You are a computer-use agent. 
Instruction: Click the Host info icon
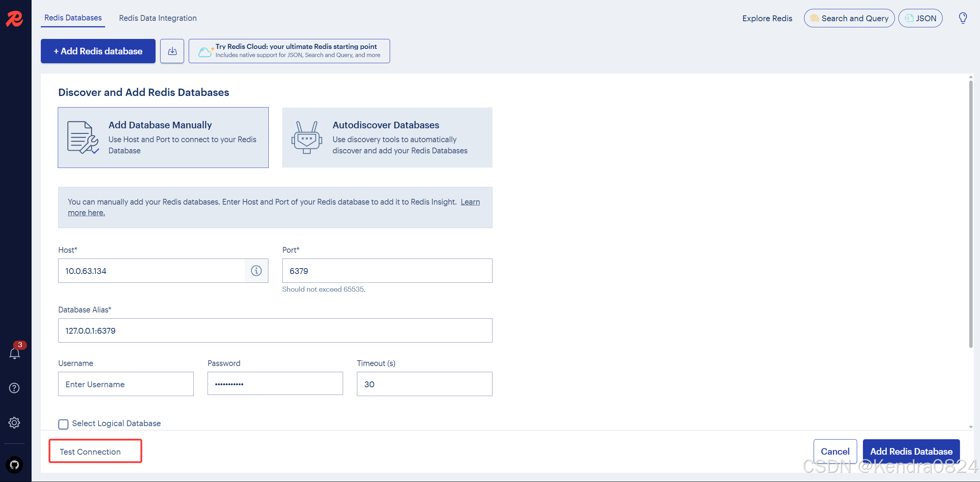pos(256,271)
